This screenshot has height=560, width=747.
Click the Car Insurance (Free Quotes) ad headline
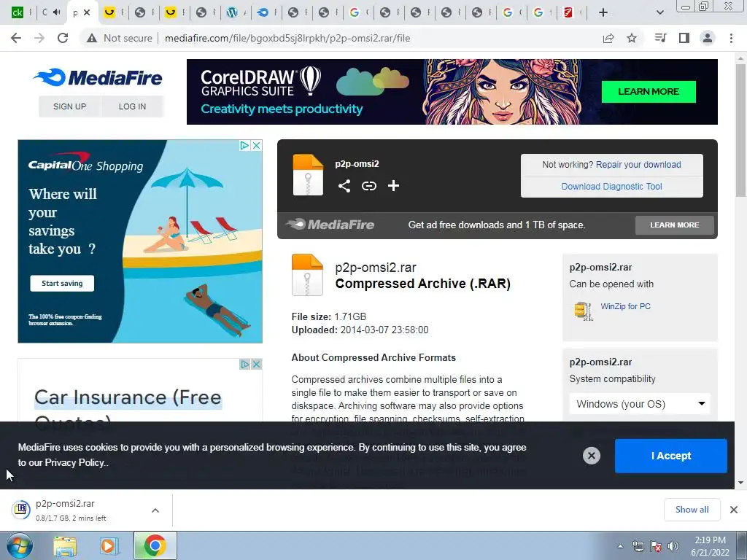(128, 409)
